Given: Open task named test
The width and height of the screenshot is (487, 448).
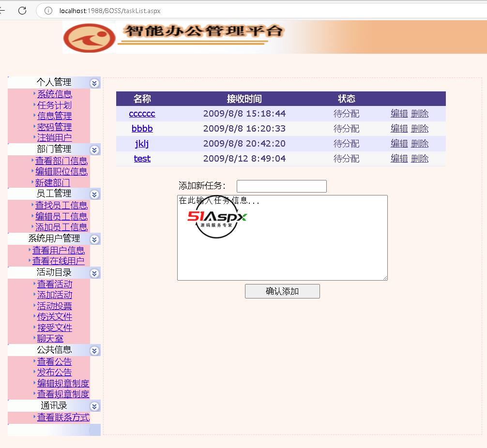Looking at the screenshot, I should (x=142, y=158).
